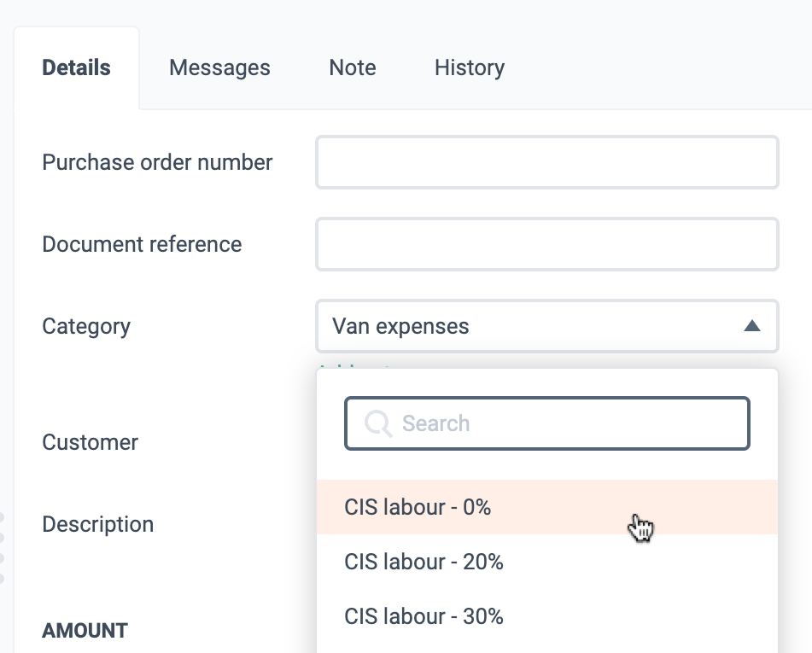View the History tab

point(470,67)
